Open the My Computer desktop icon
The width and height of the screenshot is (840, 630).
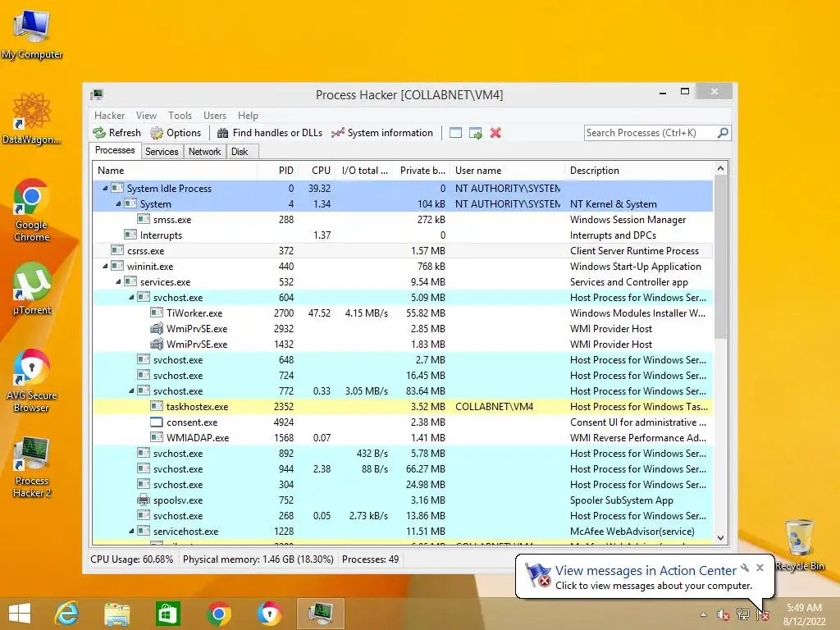pos(32,34)
